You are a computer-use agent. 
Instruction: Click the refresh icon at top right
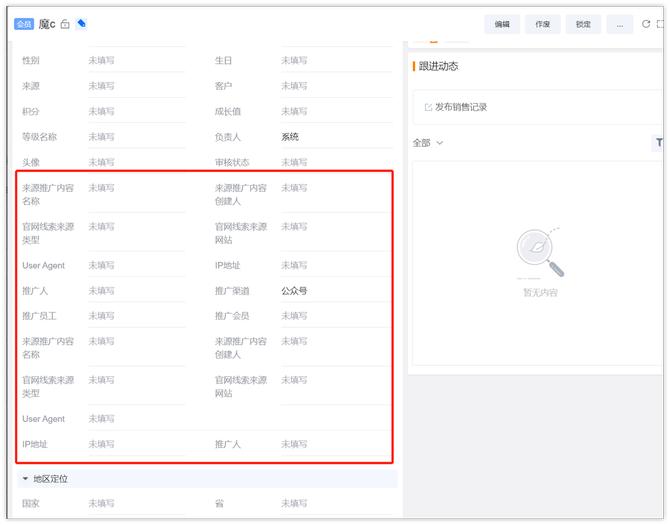pos(646,24)
